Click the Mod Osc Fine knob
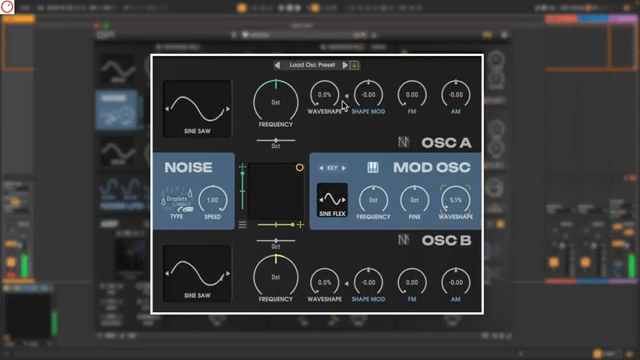Screen dimensions: 640x360 click(415, 200)
